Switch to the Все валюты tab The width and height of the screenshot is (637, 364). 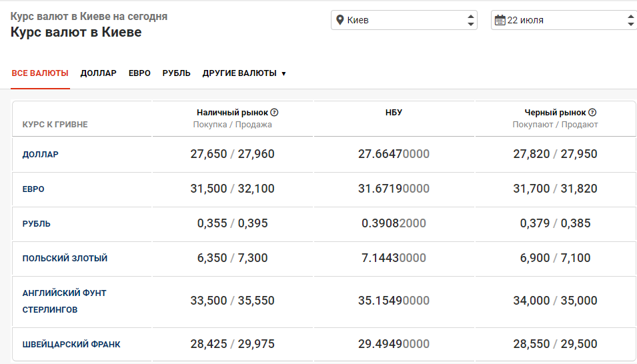click(x=40, y=73)
